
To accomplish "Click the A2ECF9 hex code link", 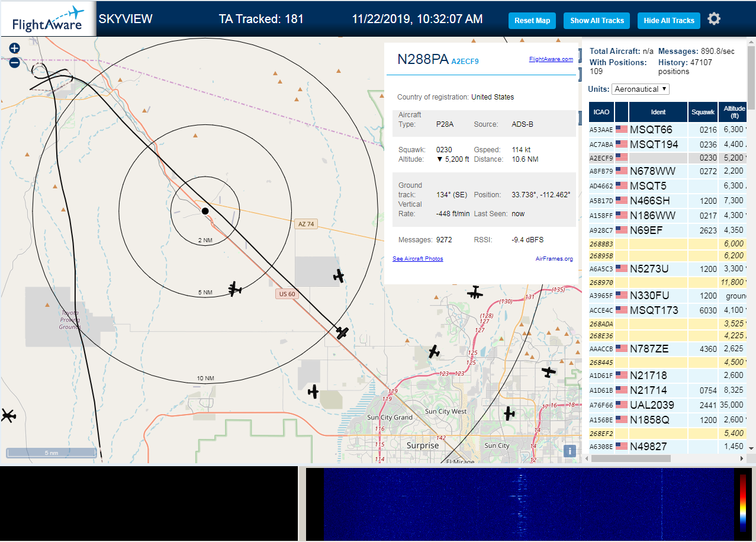I will 465,61.
